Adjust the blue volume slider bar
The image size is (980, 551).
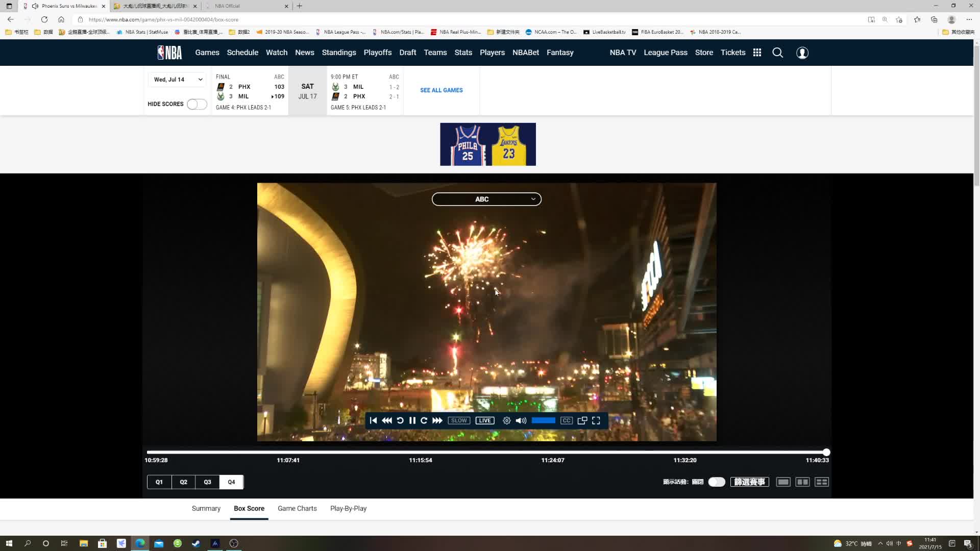click(543, 420)
